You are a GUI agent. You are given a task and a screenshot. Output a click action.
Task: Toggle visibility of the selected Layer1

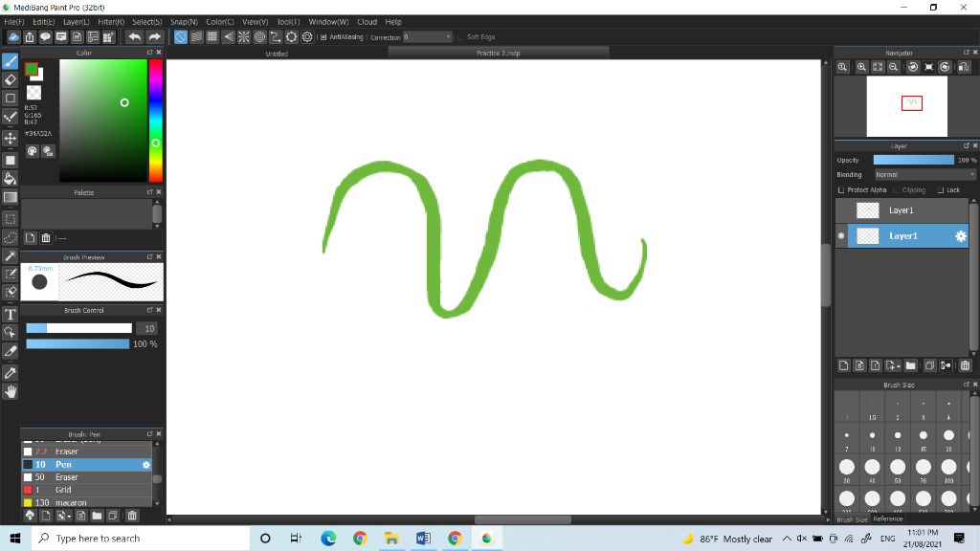(x=841, y=236)
